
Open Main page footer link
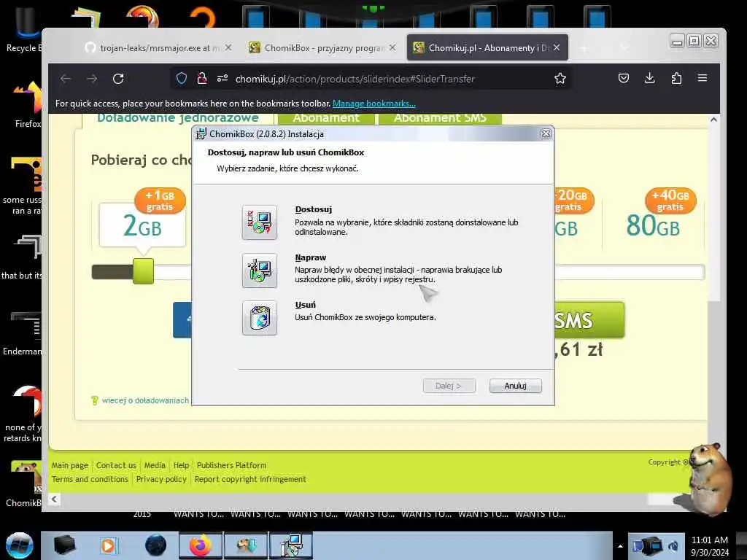(70, 465)
